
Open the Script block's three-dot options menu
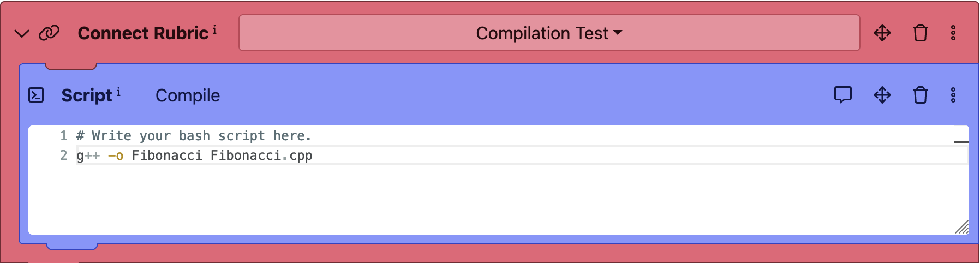[953, 95]
